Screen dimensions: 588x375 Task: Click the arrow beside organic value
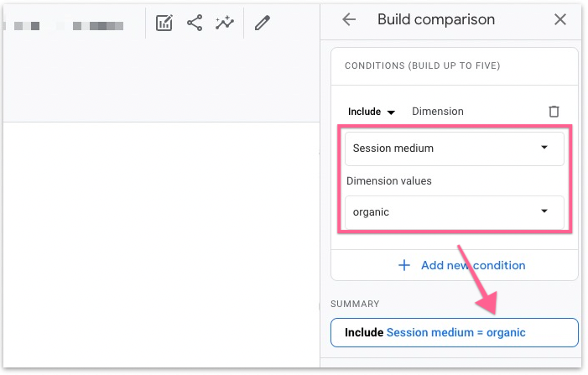click(544, 211)
